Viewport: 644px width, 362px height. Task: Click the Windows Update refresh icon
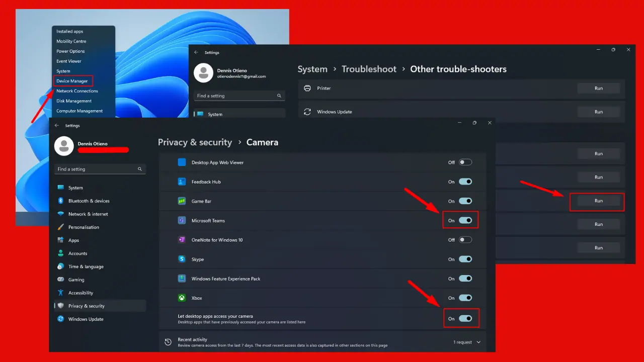pos(61,319)
